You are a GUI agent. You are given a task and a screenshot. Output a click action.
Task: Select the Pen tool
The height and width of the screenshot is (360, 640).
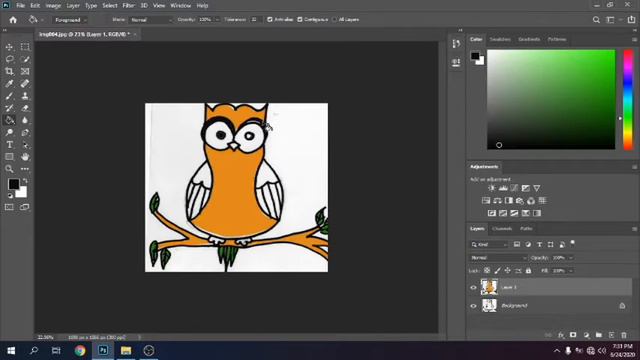(x=25, y=132)
